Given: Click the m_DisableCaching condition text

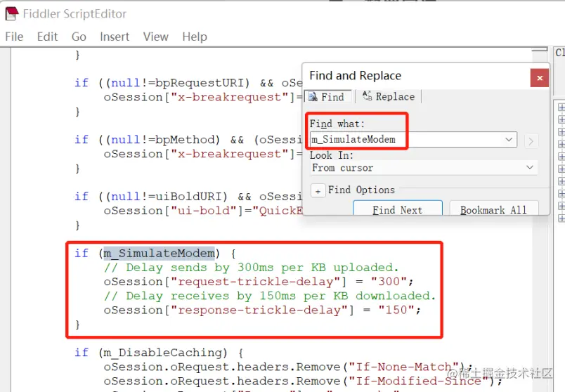Looking at the screenshot, I should click(x=163, y=353).
